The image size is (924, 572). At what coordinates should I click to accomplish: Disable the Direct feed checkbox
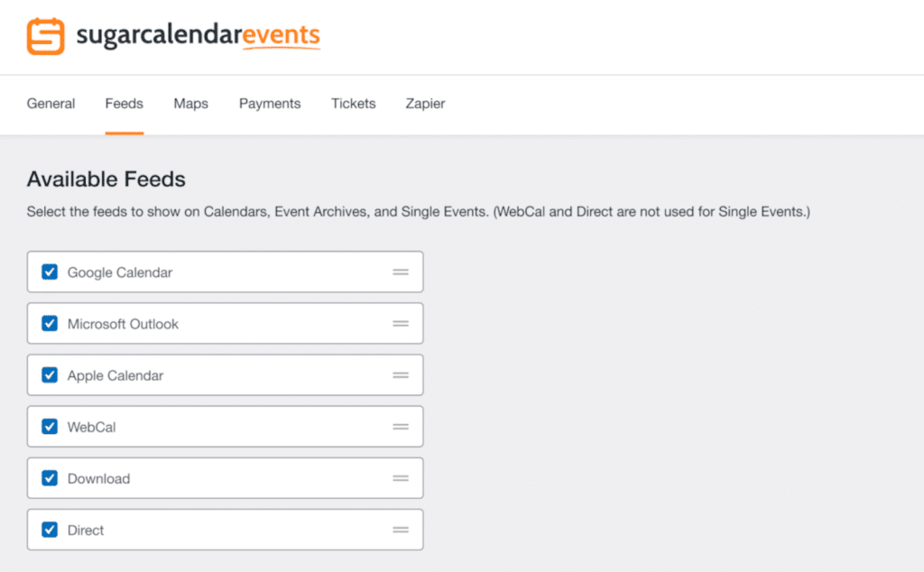50,530
